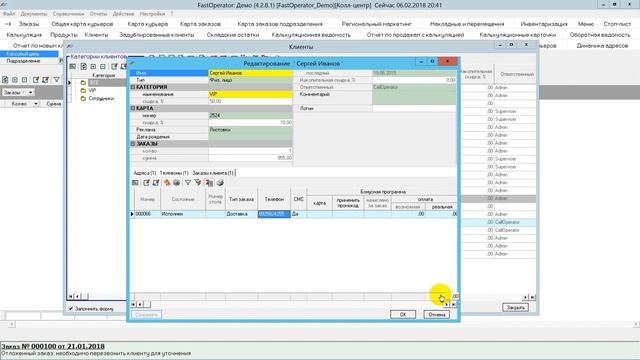Select Сотрудники category in tree
Screen dimensions: 640x360
coord(101,98)
